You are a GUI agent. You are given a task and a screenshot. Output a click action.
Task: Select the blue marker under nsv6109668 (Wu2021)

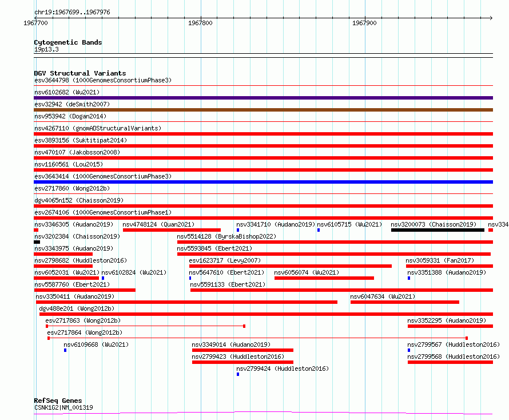point(65,350)
